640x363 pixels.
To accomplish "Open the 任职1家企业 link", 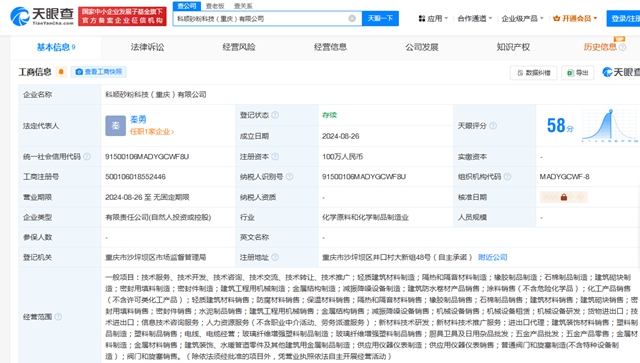I will point(151,132).
